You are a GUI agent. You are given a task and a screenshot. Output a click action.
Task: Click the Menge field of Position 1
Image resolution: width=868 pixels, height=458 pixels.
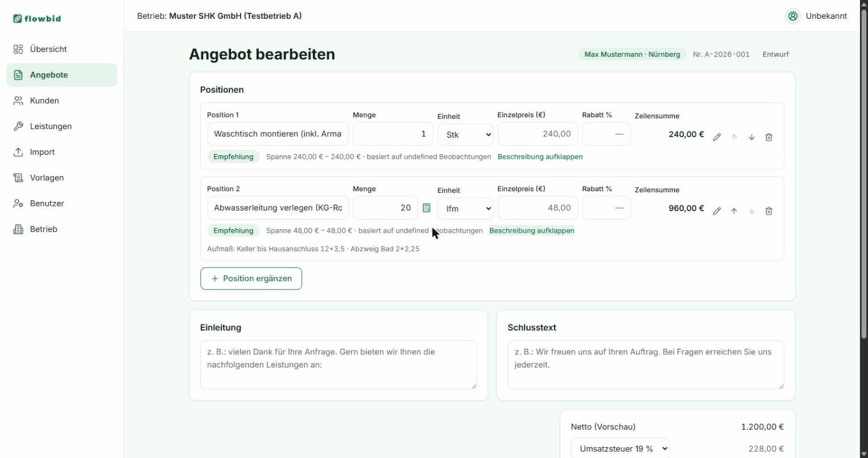(393, 134)
